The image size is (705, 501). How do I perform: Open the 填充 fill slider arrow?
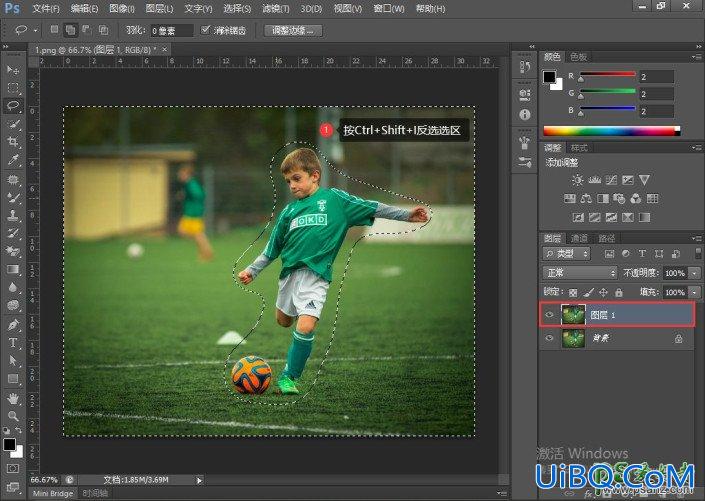tap(695, 292)
